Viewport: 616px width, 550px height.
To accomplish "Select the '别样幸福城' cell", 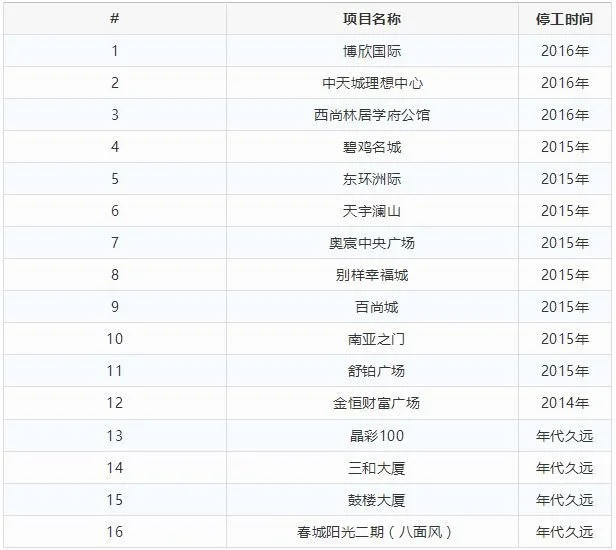I will coord(372,275).
